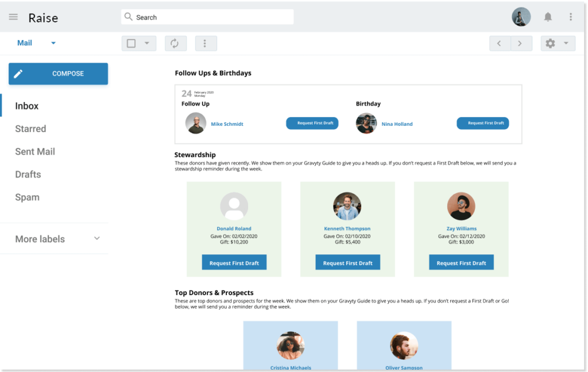Click inside the Search field

207,17
